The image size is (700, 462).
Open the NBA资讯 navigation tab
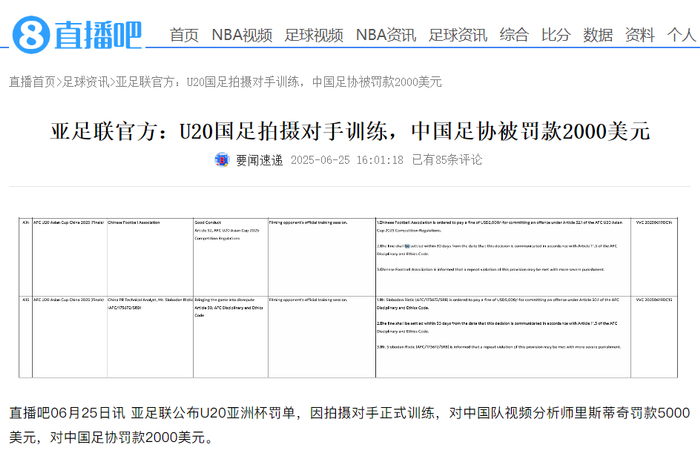pos(386,35)
